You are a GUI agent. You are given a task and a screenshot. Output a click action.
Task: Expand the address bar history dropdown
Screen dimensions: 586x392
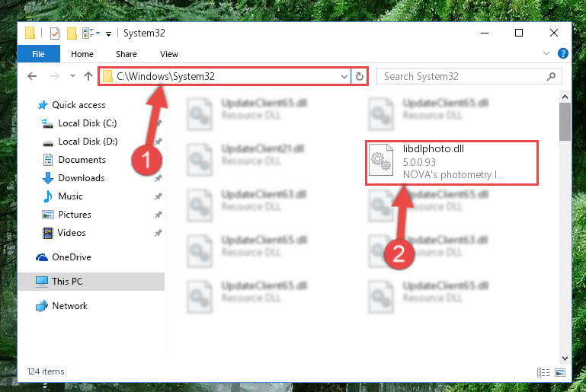(x=344, y=77)
